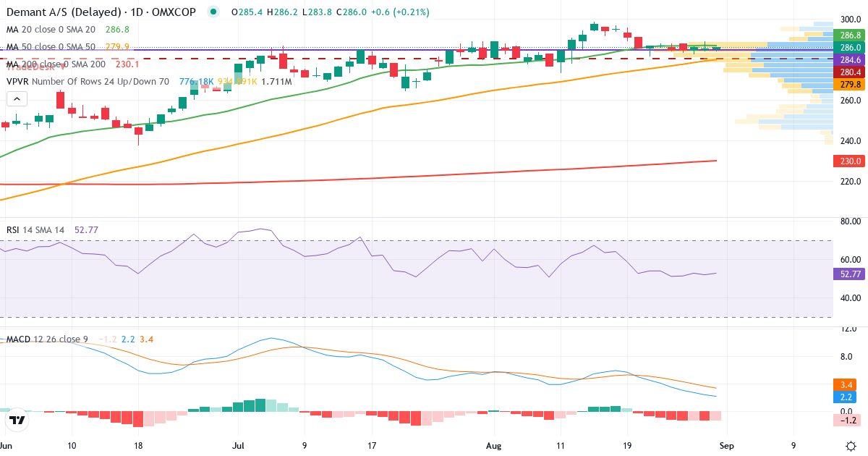Click the orange 279.8 price axis label
868x456 pixels.
tap(850, 85)
